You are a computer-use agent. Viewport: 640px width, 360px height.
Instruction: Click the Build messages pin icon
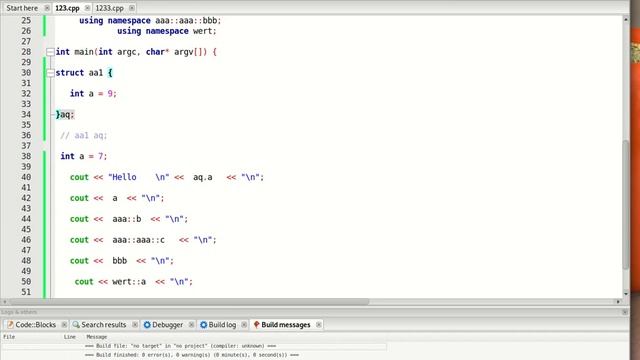(256, 324)
